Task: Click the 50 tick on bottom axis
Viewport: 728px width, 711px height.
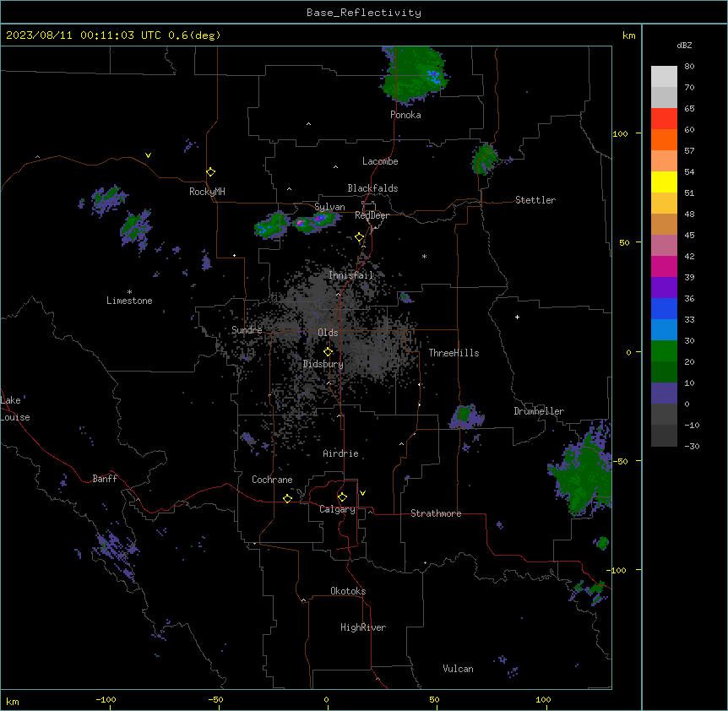Action: click(435, 699)
